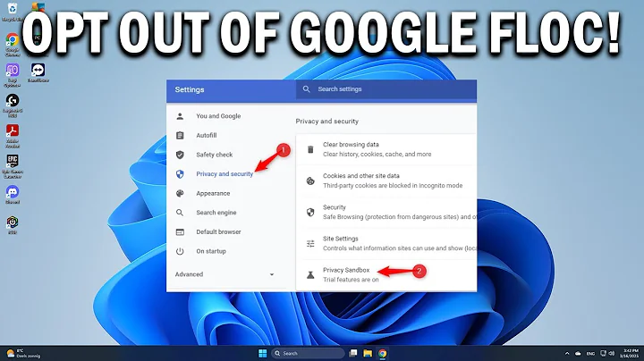Select the Adobe Acrobat Reader desktop icon
The image size is (644, 361).
13,136
